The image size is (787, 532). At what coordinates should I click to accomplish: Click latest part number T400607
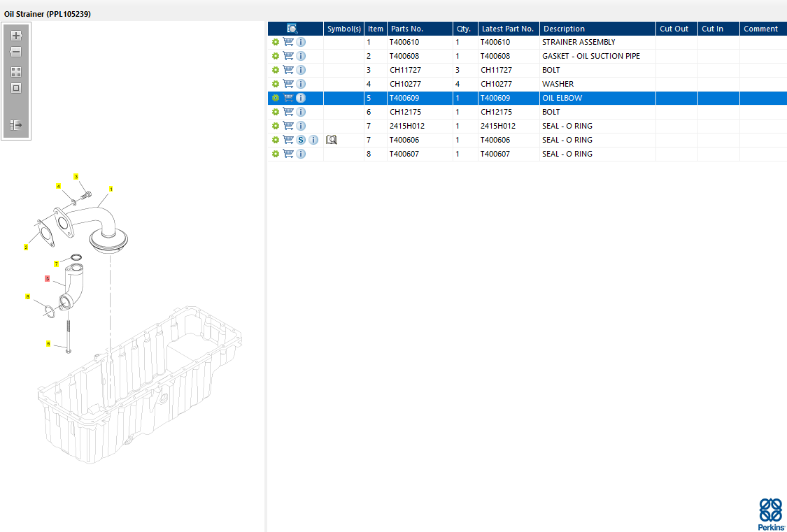495,154
